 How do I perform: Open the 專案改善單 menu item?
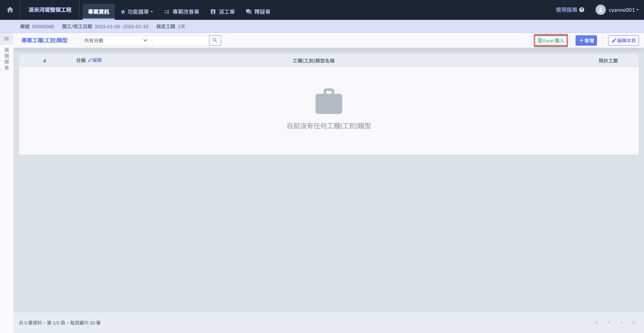(x=182, y=12)
